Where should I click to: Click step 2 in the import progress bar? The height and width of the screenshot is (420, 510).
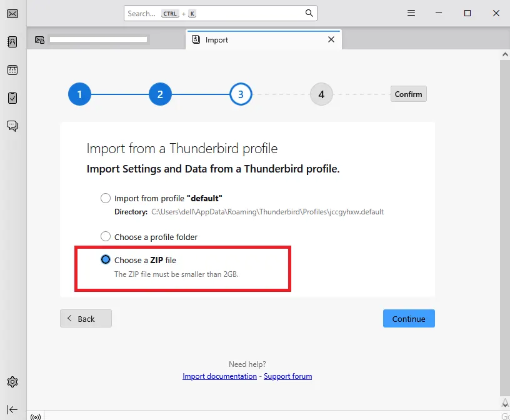(160, 94)
